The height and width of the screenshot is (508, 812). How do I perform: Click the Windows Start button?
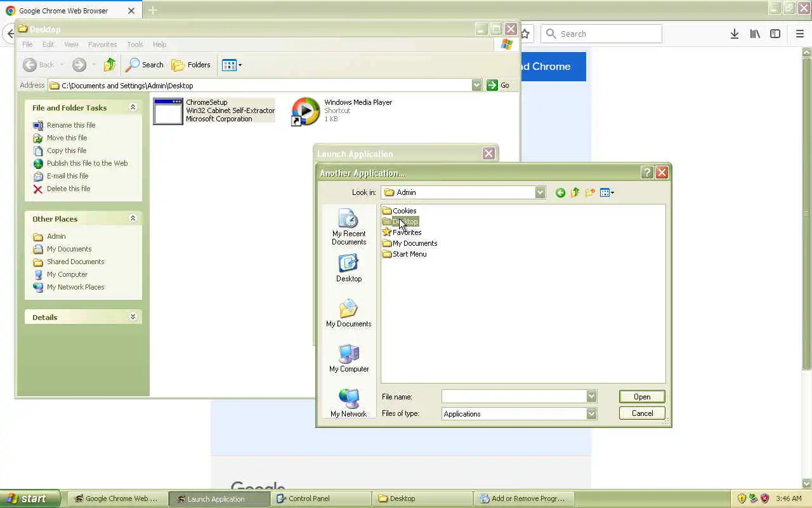point(30,498)
